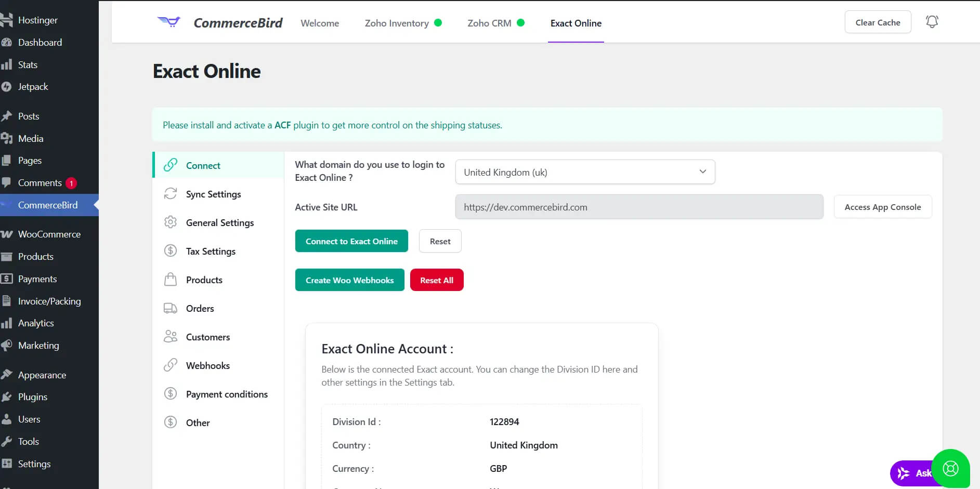
Task: Click the notification bell icon
Action: point(931,21)
